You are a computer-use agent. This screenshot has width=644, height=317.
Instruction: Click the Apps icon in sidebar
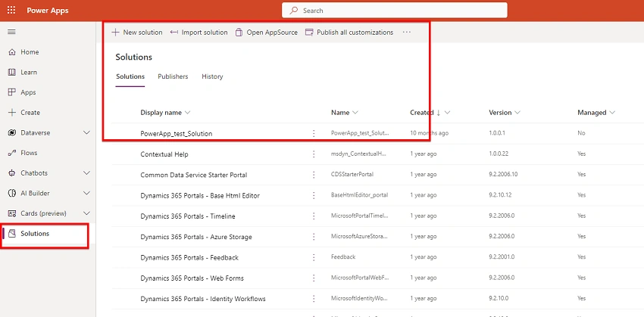(x=12, y=92)
